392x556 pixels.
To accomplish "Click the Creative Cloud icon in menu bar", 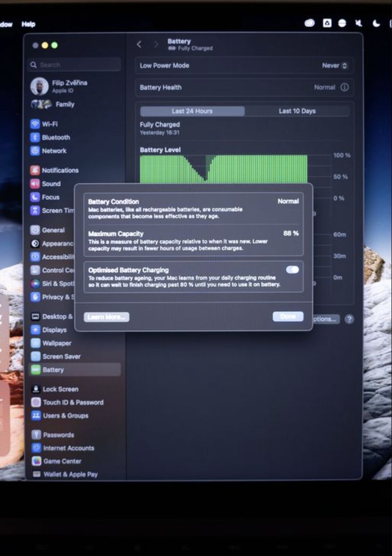I will click(309, 24).
